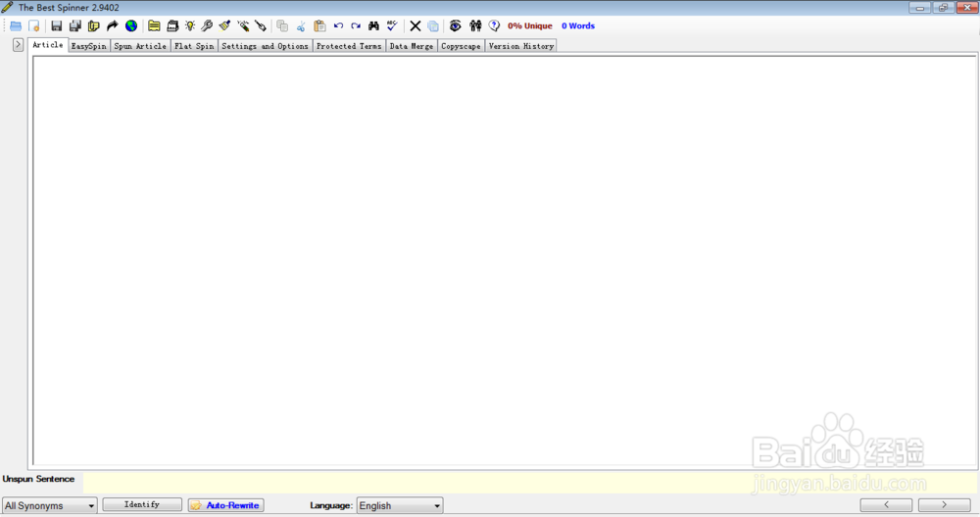Click the clipboard Paste icon
Viewport: 980px width, 517px height.
(x=319, y=26)
